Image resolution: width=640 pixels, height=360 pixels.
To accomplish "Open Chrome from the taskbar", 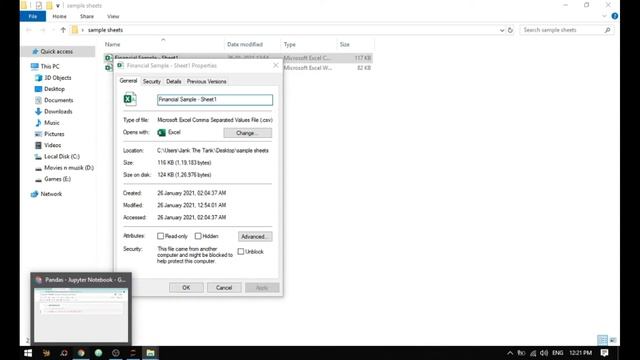I will coord(81,353).
